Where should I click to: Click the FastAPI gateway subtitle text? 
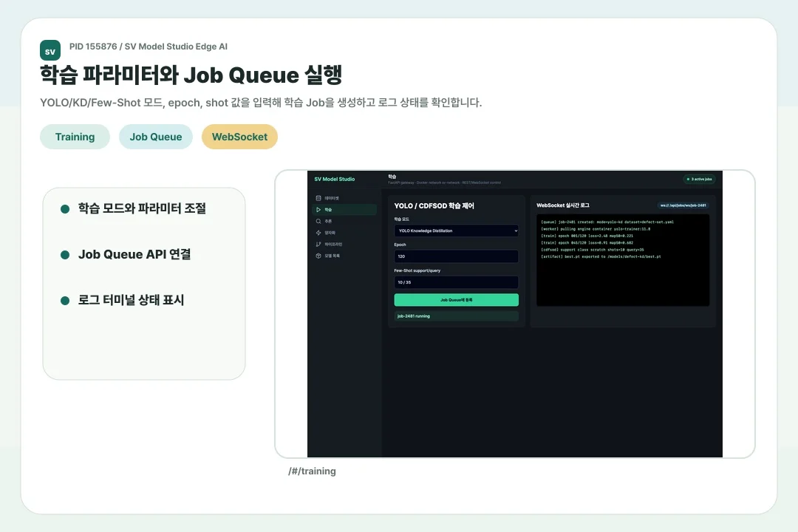pyautogui.click(x=444, y=183)
